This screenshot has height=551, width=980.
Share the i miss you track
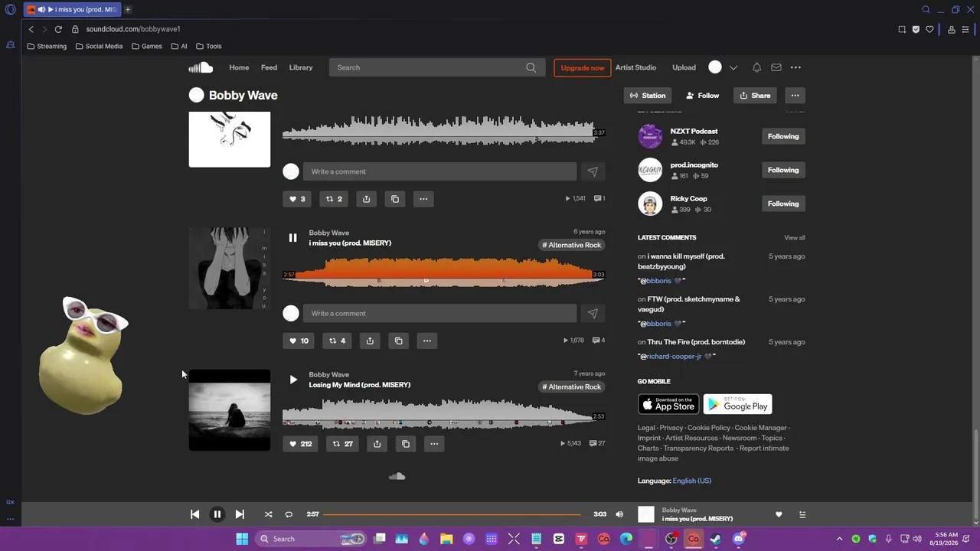(x=370, y=341)
